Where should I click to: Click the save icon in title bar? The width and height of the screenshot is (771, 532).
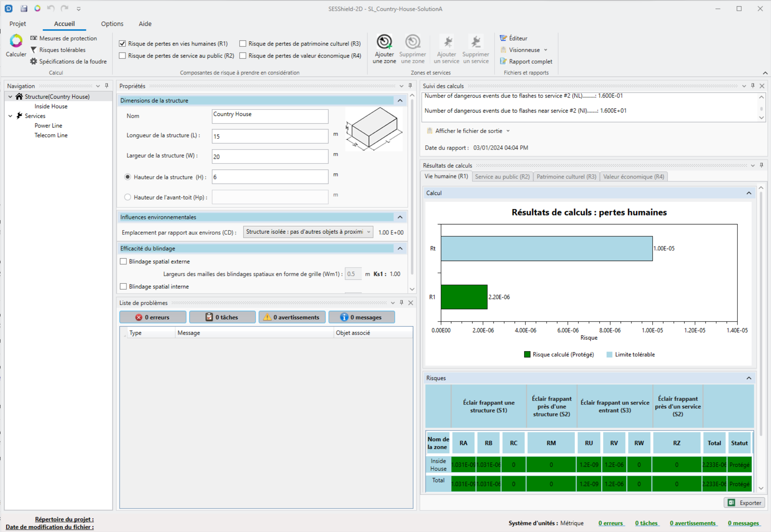pyautogui.click(x=24, y=8)
